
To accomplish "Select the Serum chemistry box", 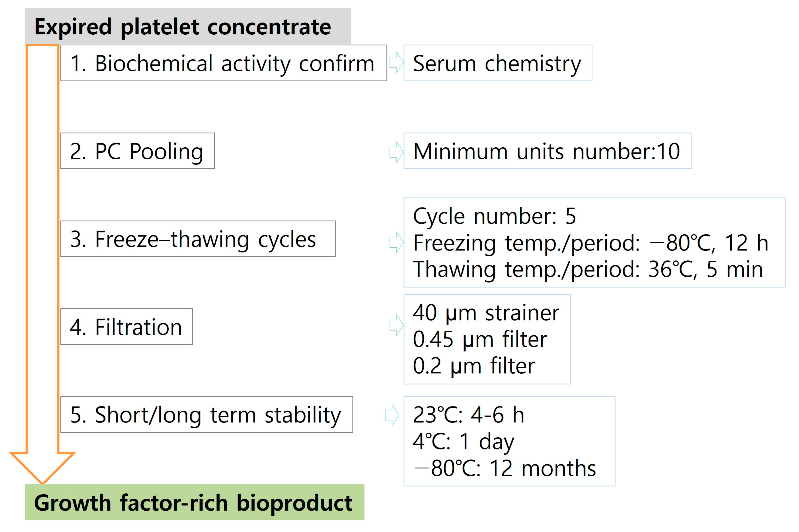I will 497,63.
